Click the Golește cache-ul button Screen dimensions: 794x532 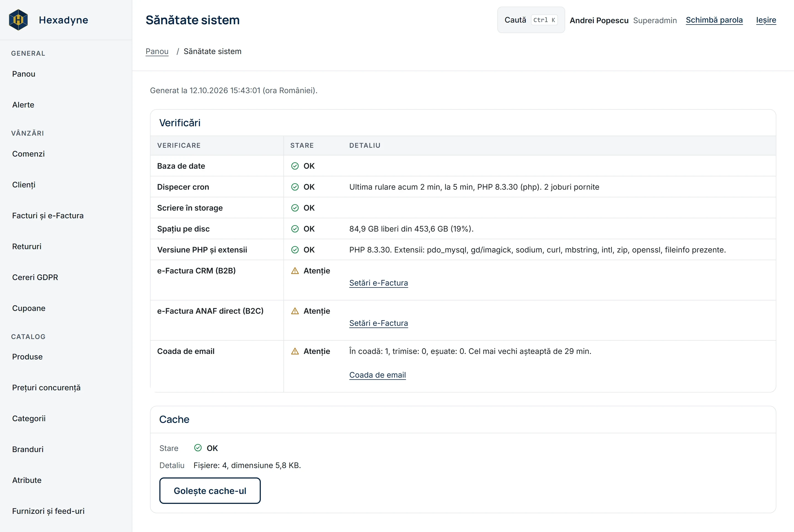tap(210, 491)
